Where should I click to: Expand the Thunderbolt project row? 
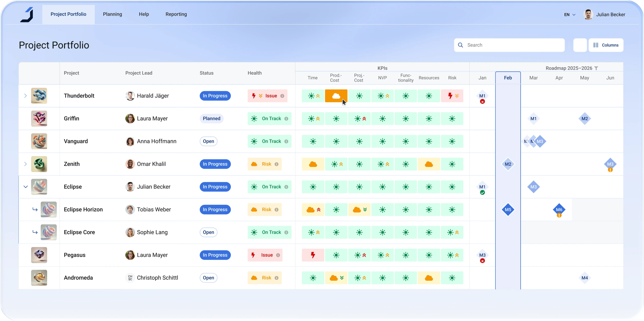pos(25,96)
